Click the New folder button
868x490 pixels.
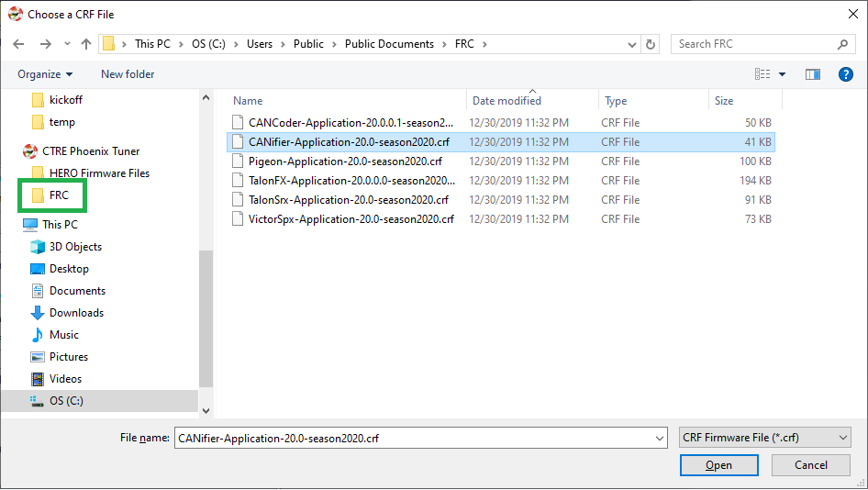coord(128,74)
